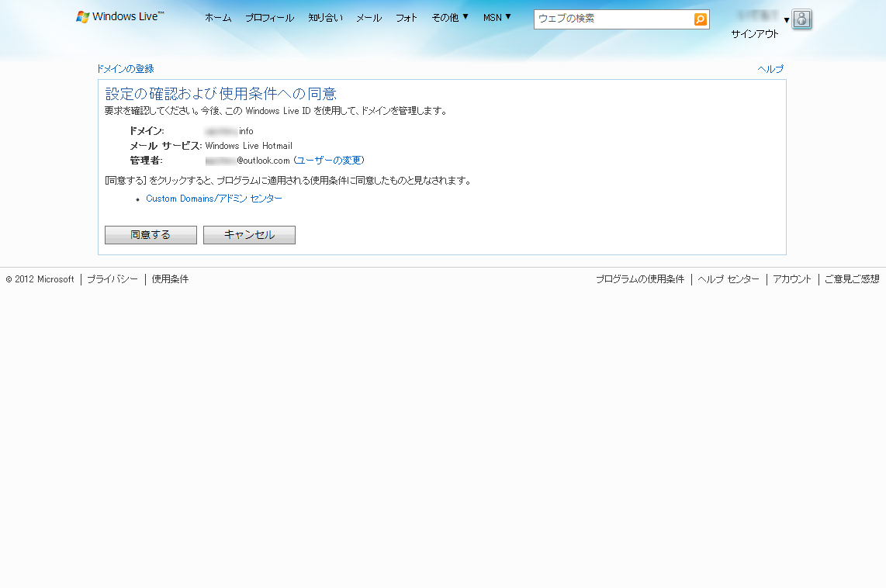This screenshot has height=588, width=886.
Task: Open the プロフィール menu item
Action: (269, 18)
